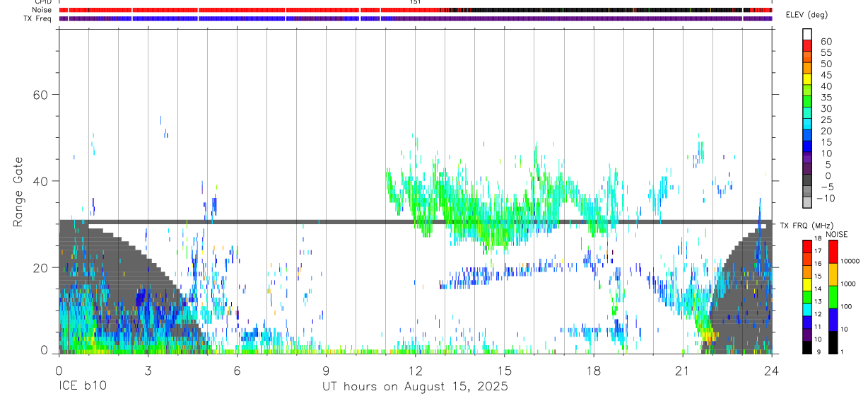The height and width of the screenshot is (401, 868).
Task: Click x-axis tick label '12'
Action: (415, 370)
